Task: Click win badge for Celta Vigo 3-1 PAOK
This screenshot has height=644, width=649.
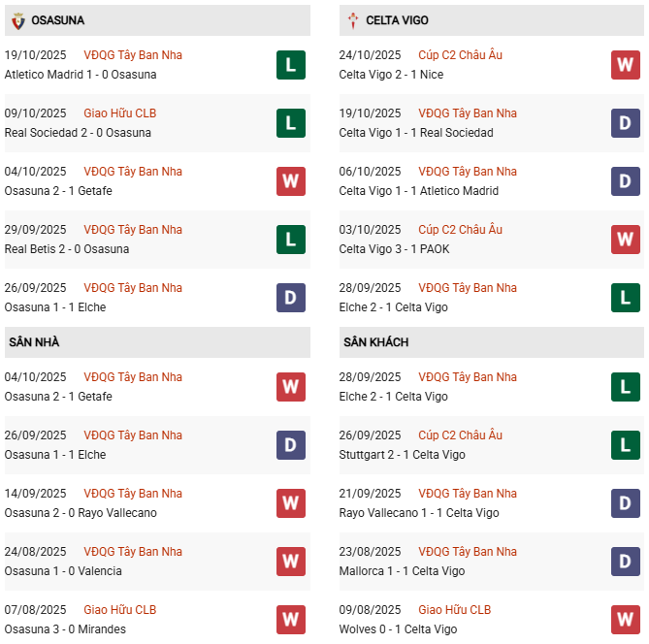Action: tap(625, 240)
